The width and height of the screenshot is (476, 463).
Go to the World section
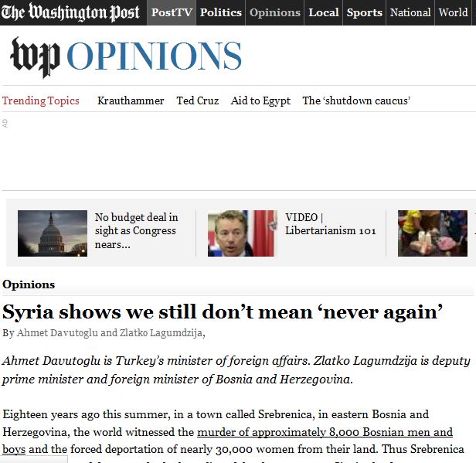453,12
